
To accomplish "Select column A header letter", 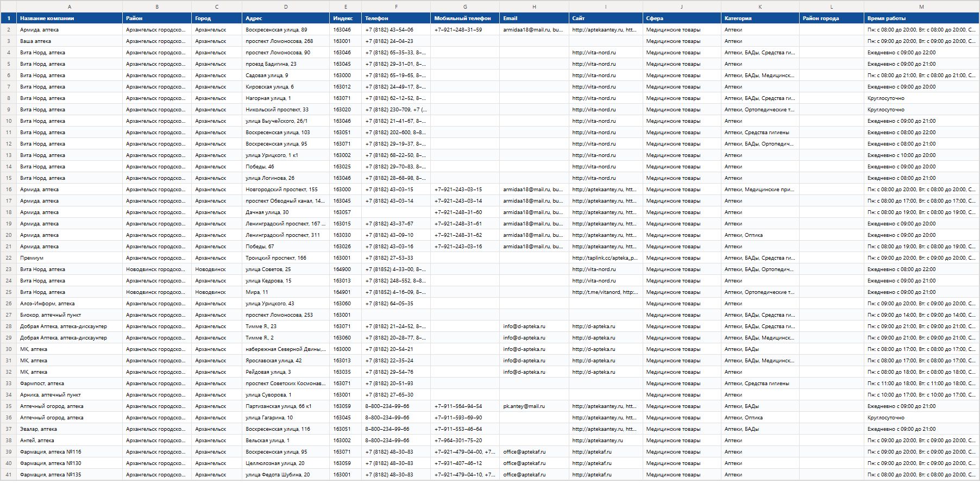I will click(x=70, y=7).
